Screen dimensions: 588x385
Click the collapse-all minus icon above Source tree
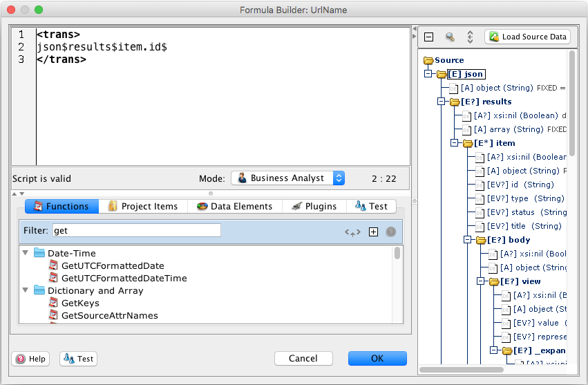tap(428, 37)
